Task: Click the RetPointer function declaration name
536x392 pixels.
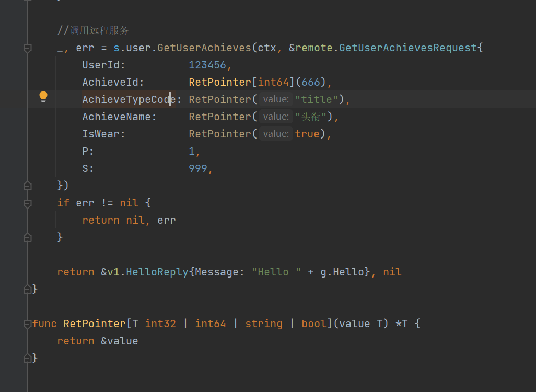Action: pyautogui.click(x=95, y=324)
